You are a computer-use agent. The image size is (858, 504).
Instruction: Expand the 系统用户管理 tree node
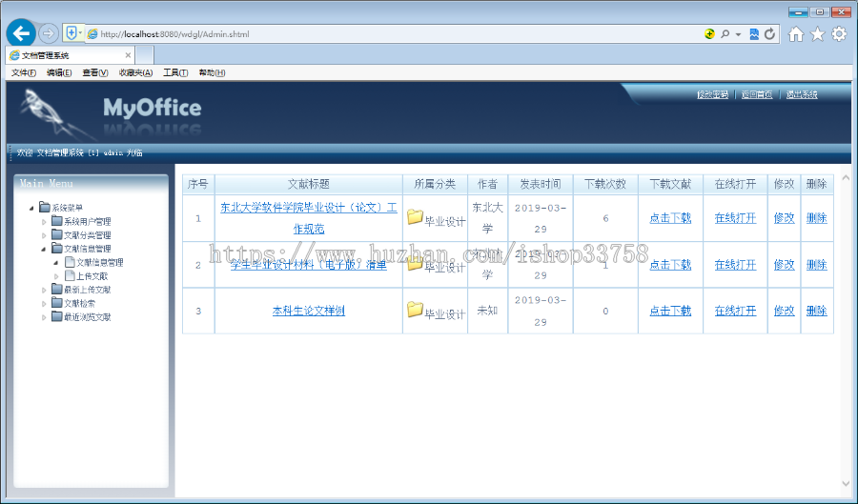(x=44, y=221)
